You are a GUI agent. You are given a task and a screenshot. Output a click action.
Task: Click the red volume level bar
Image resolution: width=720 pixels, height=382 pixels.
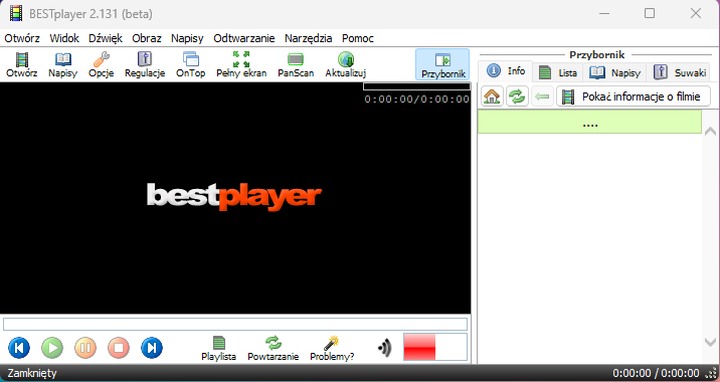(419, 347)
